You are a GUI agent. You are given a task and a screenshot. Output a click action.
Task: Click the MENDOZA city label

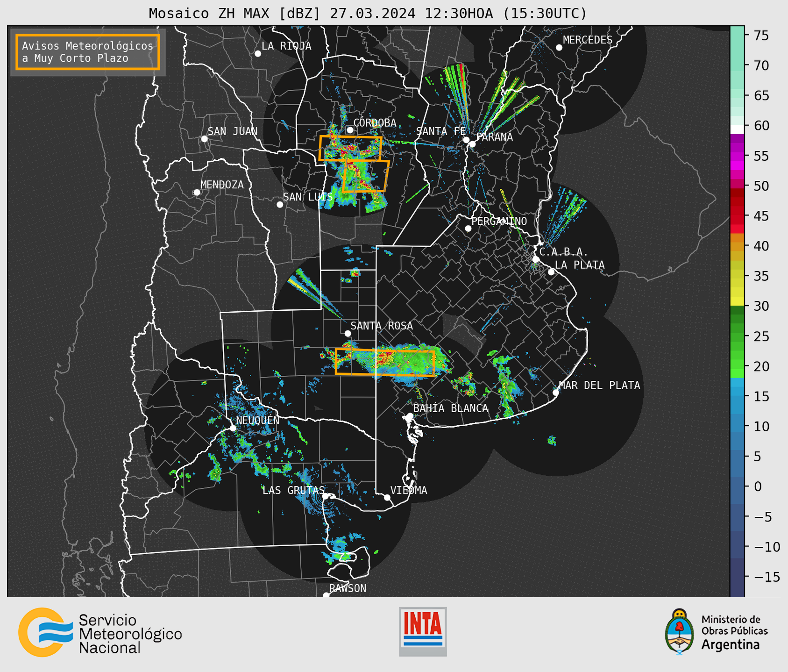[x=222, y=185]
